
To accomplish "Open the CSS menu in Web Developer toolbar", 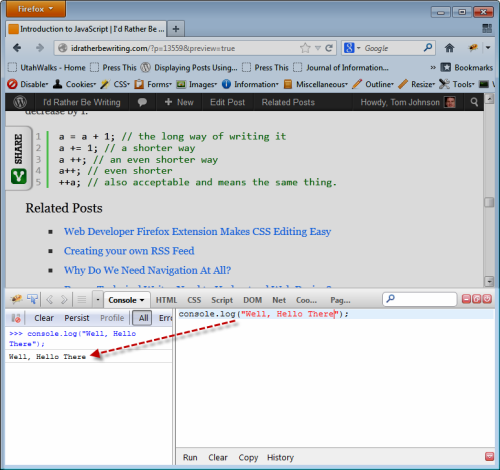I will (115, 84).
